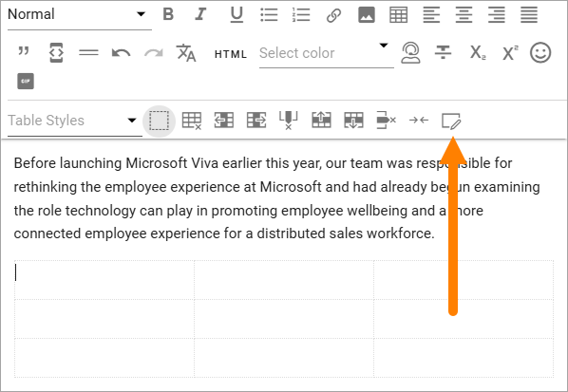The image size is (568, 392).
Task: Open the edit table properties icon
Action: pos(451,121)
